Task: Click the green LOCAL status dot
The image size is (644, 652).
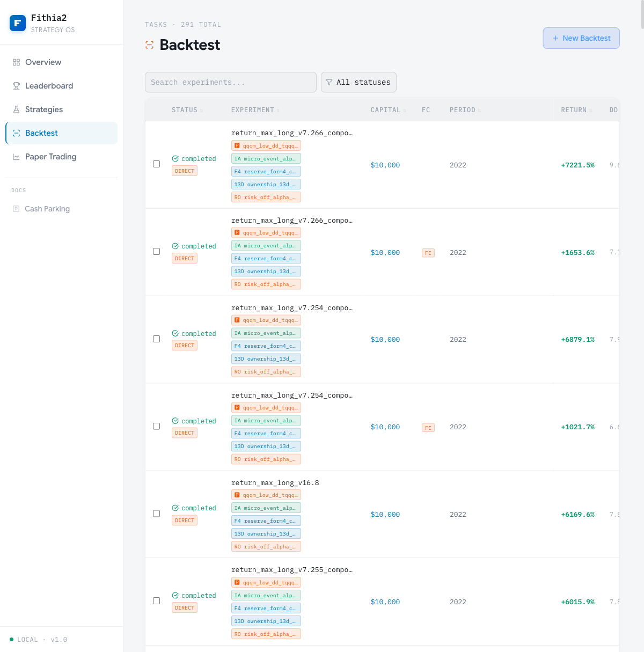Action: coord(11,640)
